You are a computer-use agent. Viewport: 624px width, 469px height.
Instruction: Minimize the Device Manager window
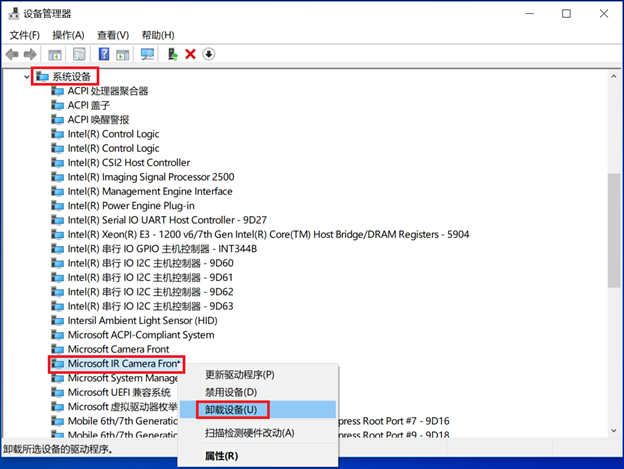click(530, 14)
